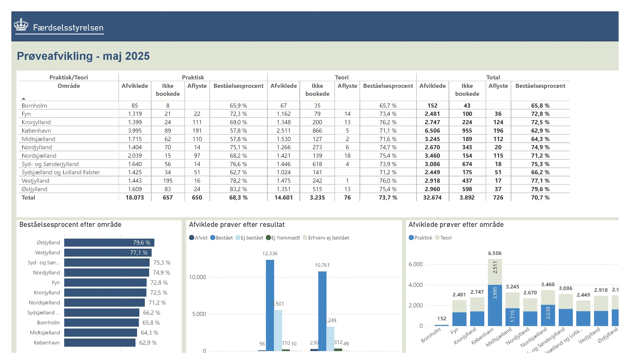Click the København 3.995 Praktisk bar segment
Image resolution: width=630 pixels, height=364 pixels.
click(x=495, y=305)
